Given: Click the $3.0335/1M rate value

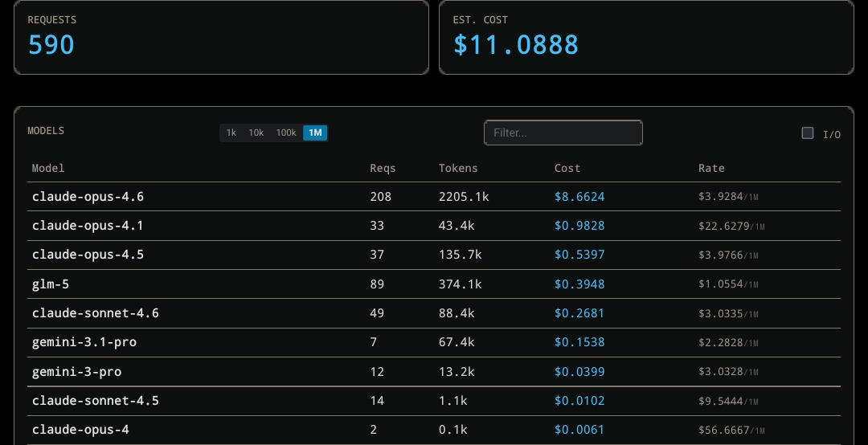Looking at the screenshot, I should 728,313.
